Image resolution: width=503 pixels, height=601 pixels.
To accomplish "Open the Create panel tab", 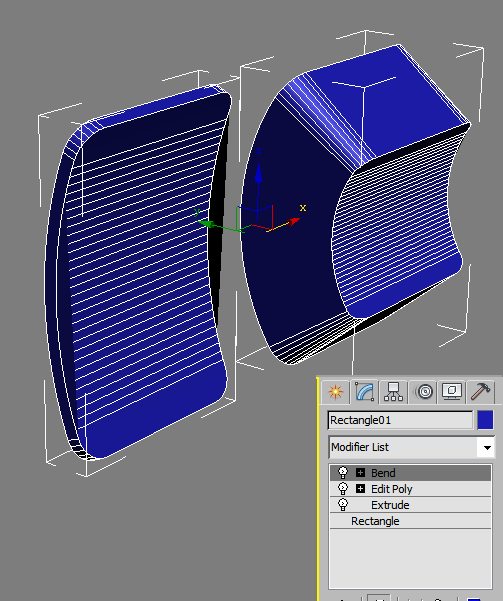I will 335,392.
